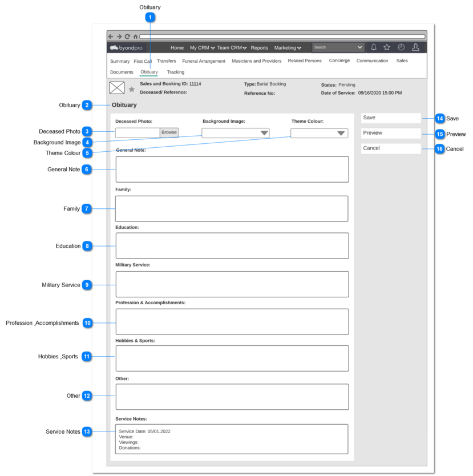Image resolution: width=473 pixels, height=476 pixels.
Task: Click the Browse button for Deceased Photo
Action: [169, 132]
